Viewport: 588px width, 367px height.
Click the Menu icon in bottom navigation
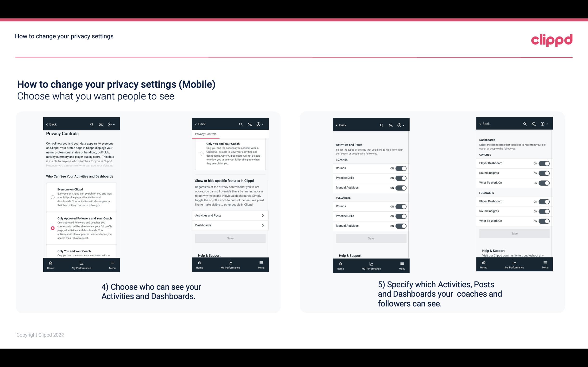(112, 263)
